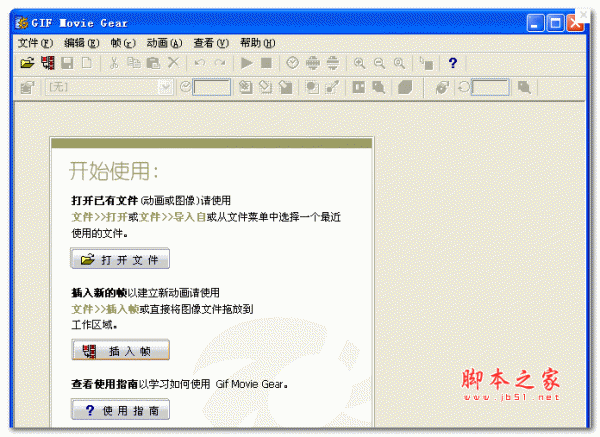The image size is (600, 437).
Task: Click the icon left of the [无] dropdown
Action: (28, 87)
